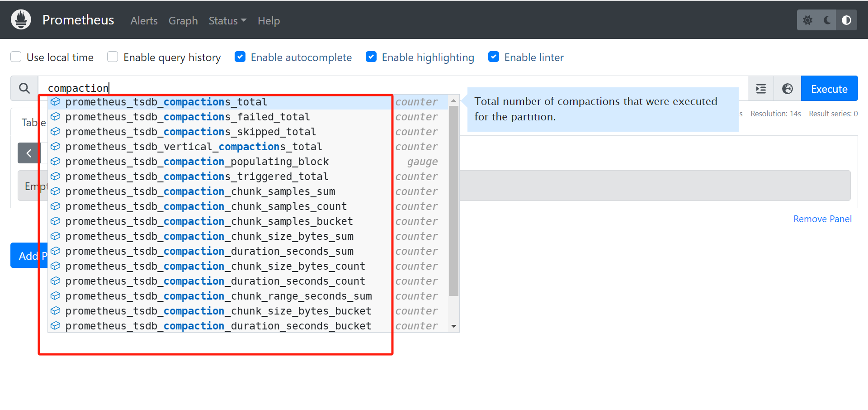Click cube icon of compaction_chunk_samples_count

tap(55, 206)
